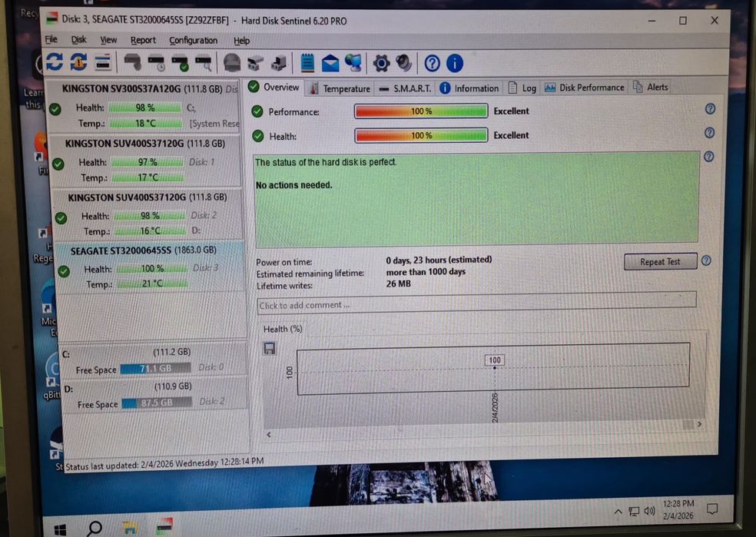
Task: Click the volume icon in system tray
Action: pyautogui.click(x=650, y=511)
